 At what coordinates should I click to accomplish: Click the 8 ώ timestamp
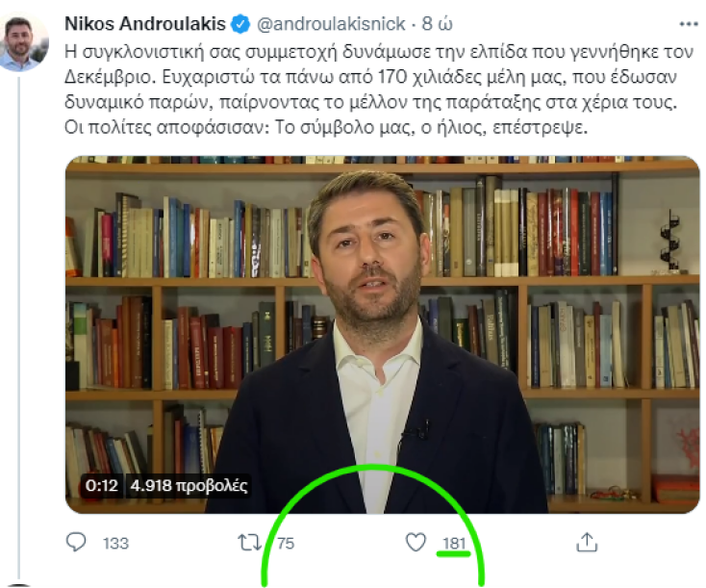pyautogui.click(x=437, y=24)
